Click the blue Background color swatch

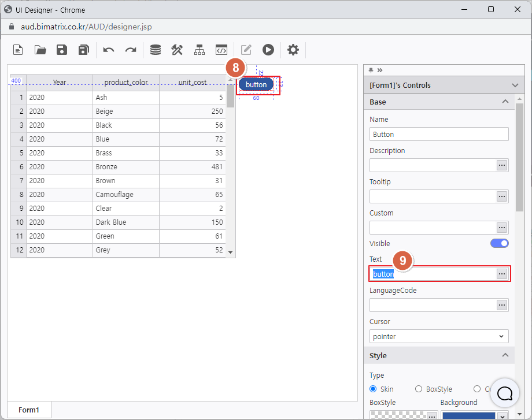click(x=468, y=415)
